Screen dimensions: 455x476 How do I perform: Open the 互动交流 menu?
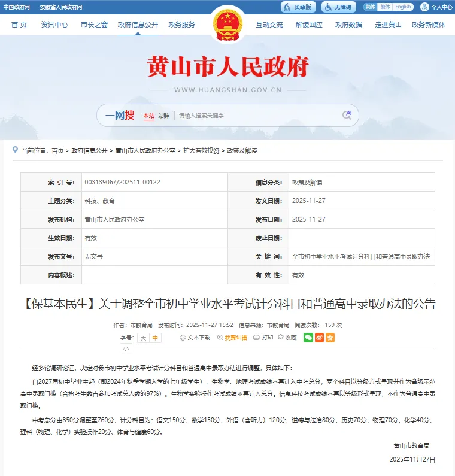(269, 25)
